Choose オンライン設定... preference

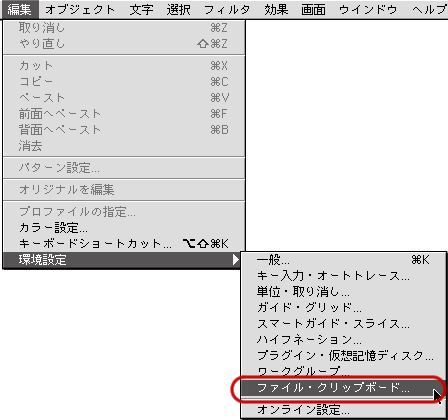[x=343, y=409]
